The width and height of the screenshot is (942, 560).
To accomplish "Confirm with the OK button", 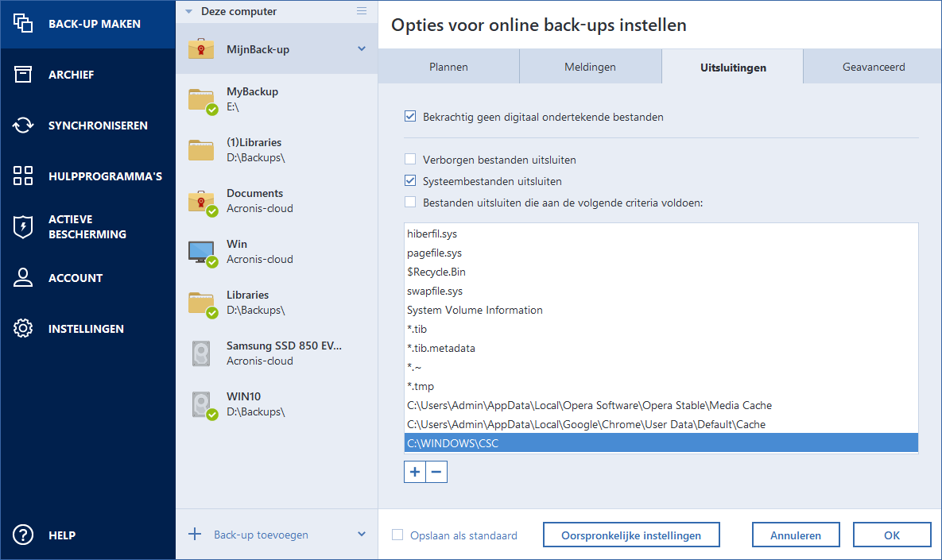I will (x=892, y=535).
